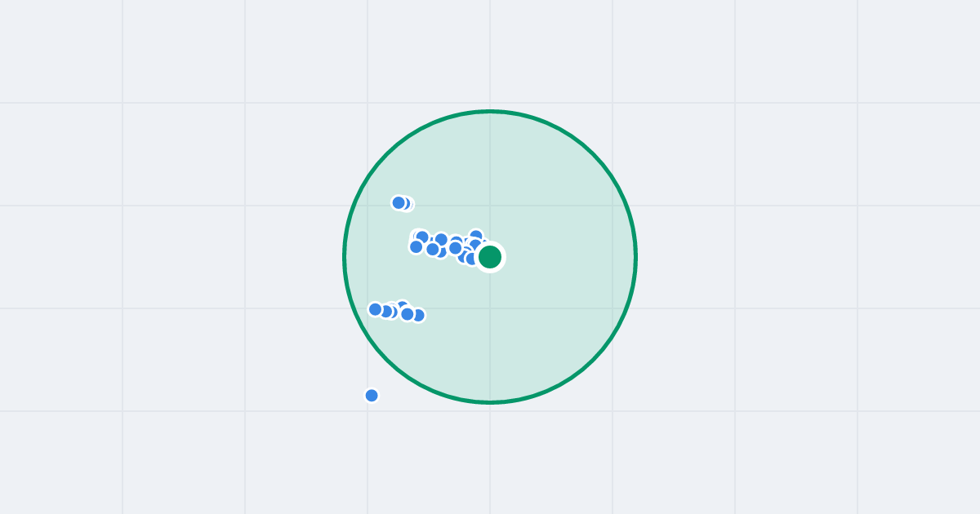Select the leftmost dot of the lowest cluster
Image resolution: width=980 pixels, height=514 pixels.
[376, 309]
